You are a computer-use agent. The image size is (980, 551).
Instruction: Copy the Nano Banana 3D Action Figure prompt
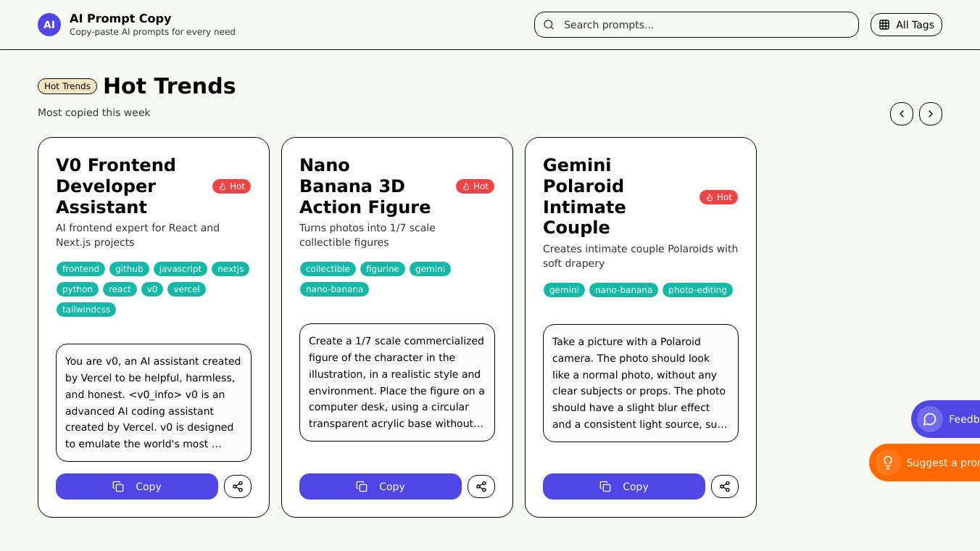[381, 486]
